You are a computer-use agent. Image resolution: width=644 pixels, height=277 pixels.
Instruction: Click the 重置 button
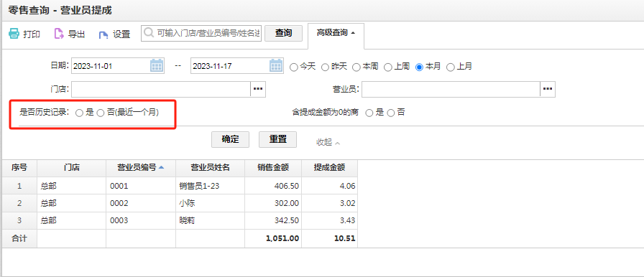click(x=277, y=139)
